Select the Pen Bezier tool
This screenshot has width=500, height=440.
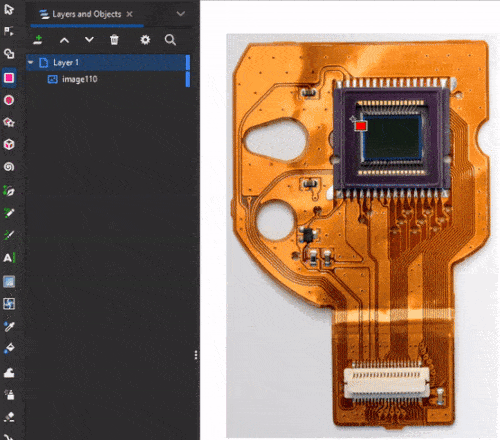point(9,191)
